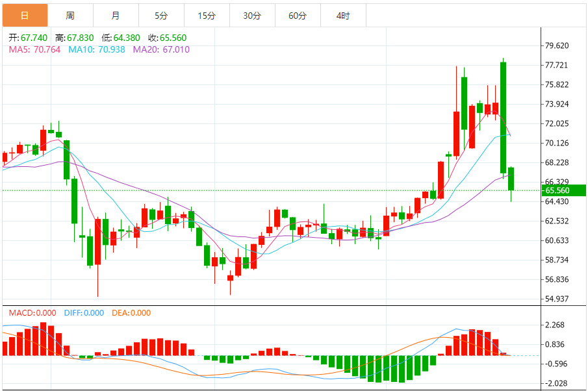
Task: Click the 79.620 price axis label
Action: pyautogui.click(x=557, y=45)
